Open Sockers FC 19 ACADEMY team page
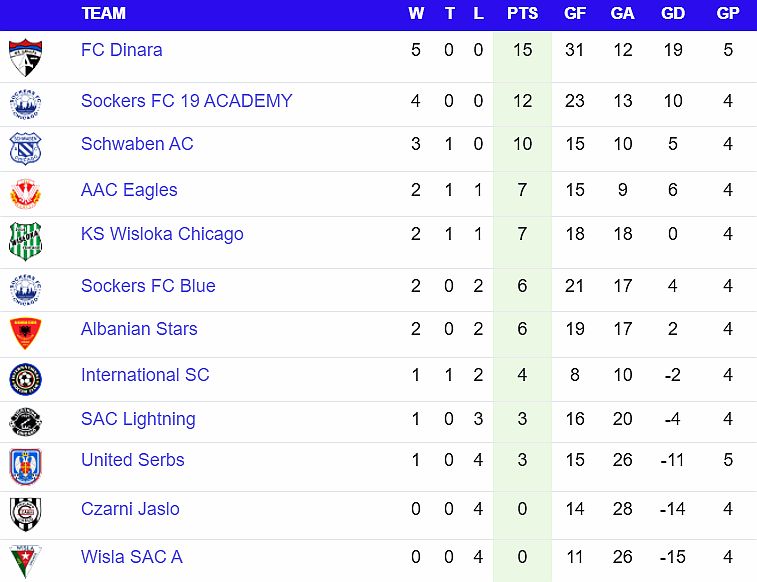 (186, 101)
